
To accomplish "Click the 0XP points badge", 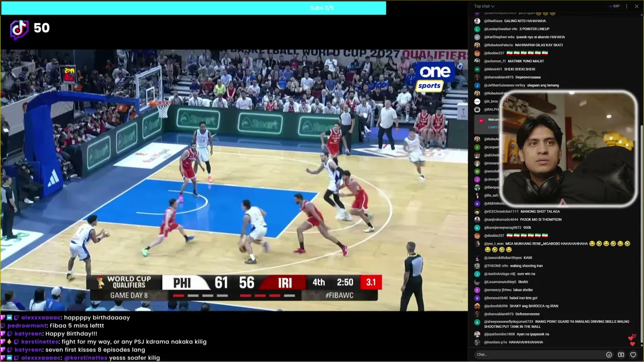I will click(x=614, y=6).
